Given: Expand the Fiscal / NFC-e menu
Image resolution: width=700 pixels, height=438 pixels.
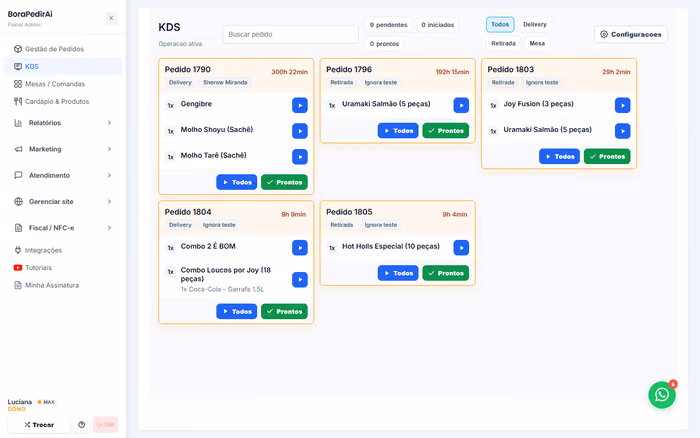Looking at the screenshot, I should pos(62,228).
